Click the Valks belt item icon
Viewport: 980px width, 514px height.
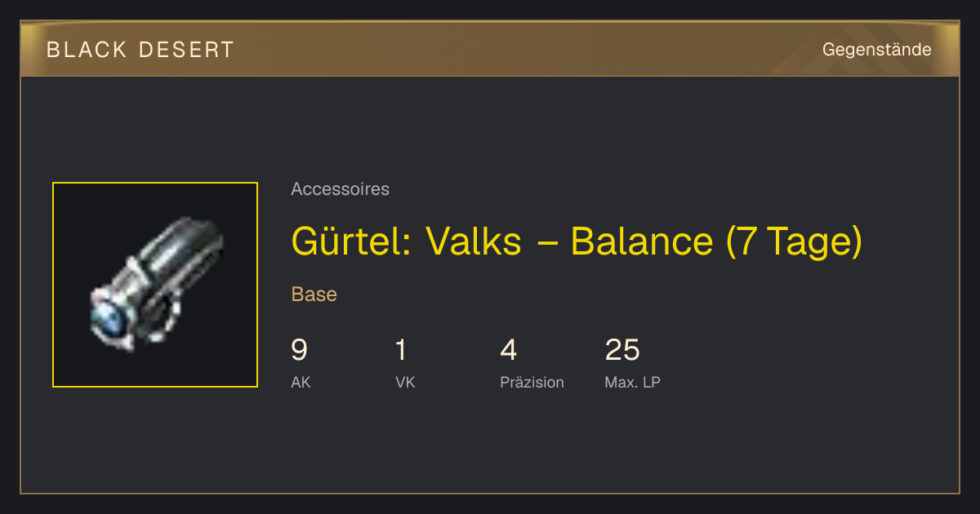pos(155,285)
